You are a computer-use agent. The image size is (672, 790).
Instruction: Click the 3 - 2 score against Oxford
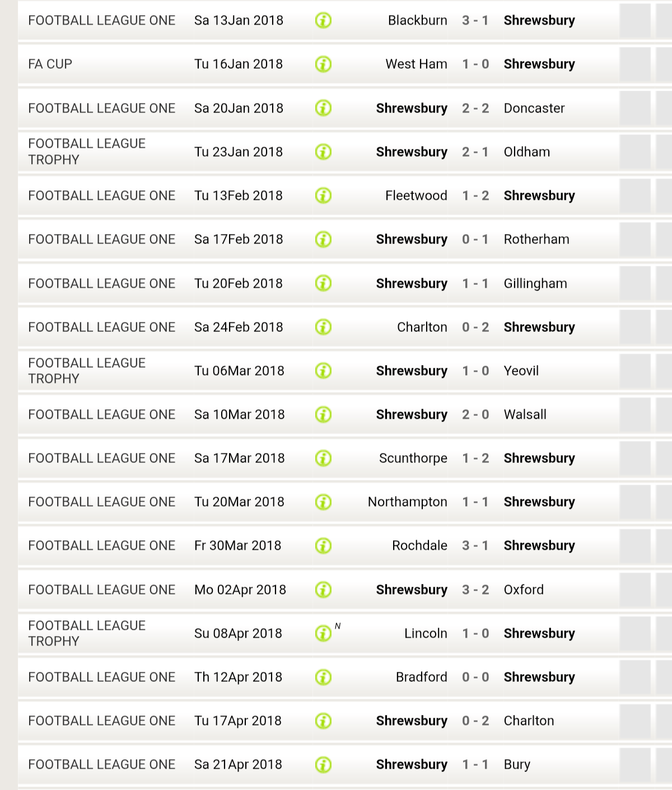tap(475, 590)
